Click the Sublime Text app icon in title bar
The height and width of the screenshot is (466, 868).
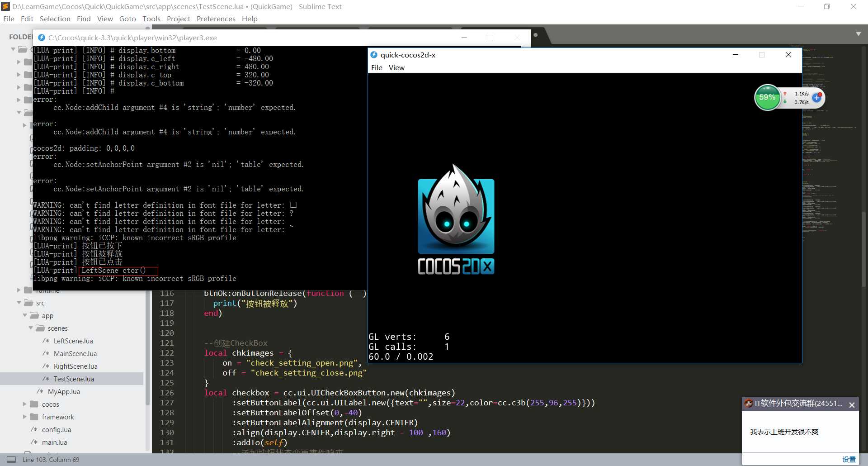pos(5,6)
